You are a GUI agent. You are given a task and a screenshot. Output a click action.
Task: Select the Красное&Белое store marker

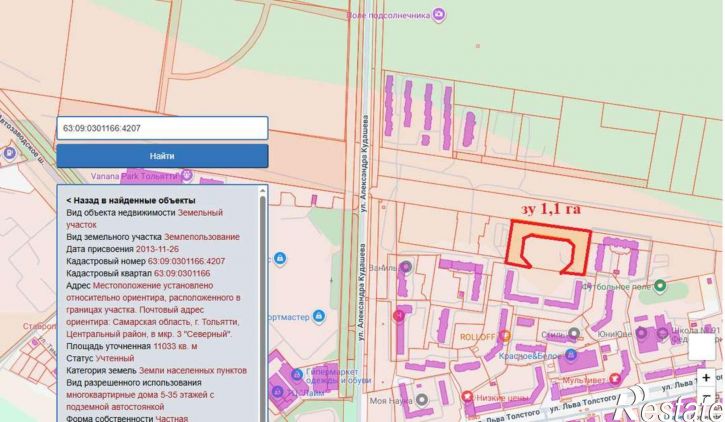(x=571, y=355)
